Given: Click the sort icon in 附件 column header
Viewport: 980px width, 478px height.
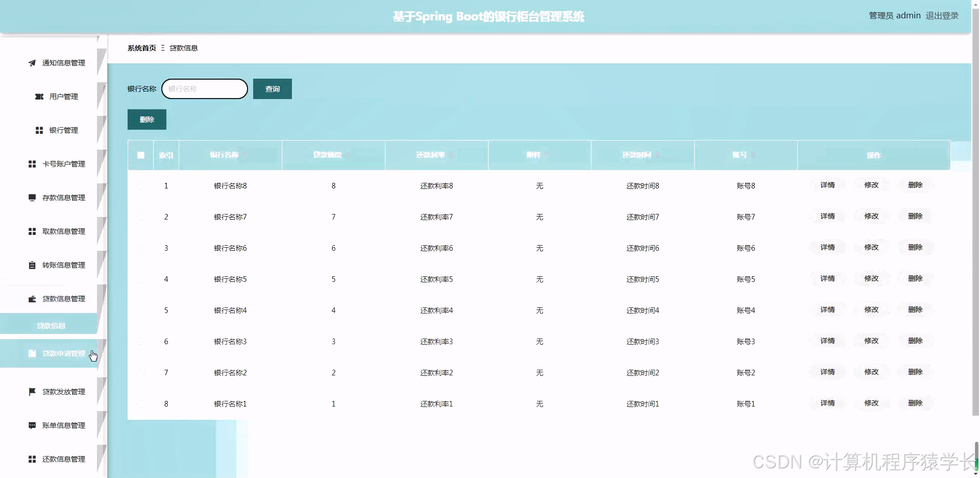Looking at the screenshot, I should [546, 155].
